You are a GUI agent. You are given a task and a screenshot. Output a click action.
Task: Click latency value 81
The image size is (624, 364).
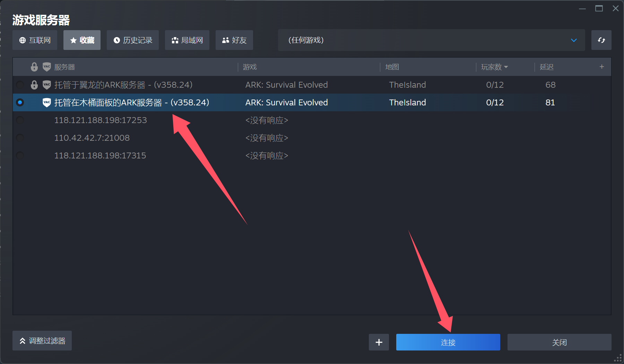click(550, 103)
